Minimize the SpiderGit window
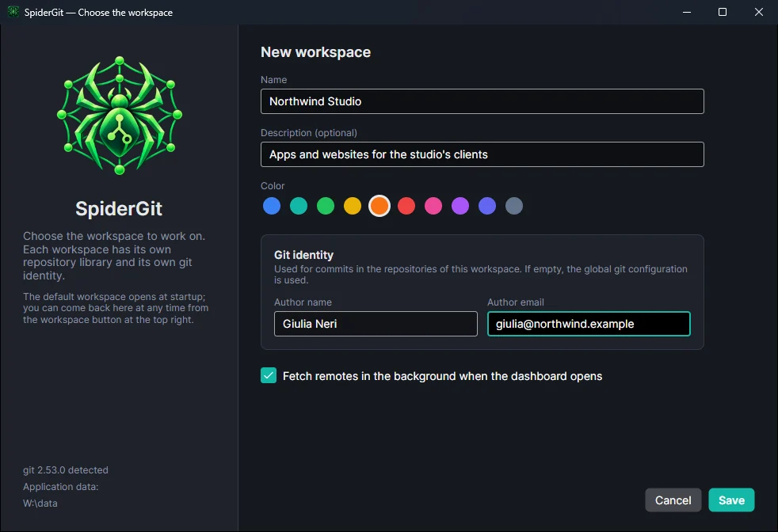This screenshot has height=532, width=778. coord(687,12)
